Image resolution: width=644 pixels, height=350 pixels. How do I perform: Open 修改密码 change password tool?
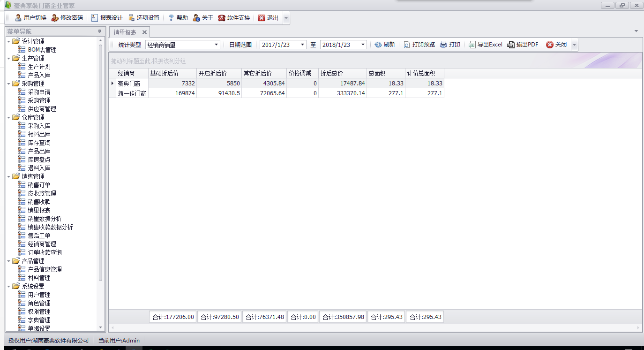pos(67,18)
